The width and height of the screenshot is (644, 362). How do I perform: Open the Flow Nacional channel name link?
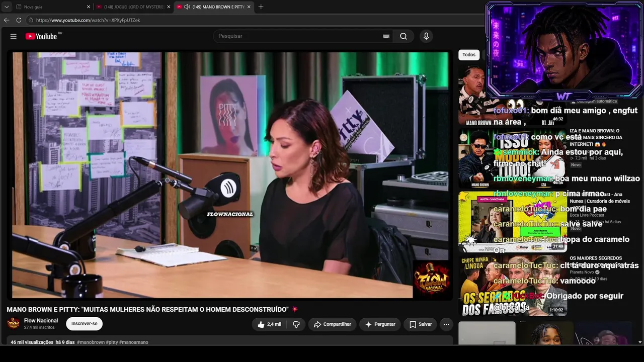pos(41,321)
